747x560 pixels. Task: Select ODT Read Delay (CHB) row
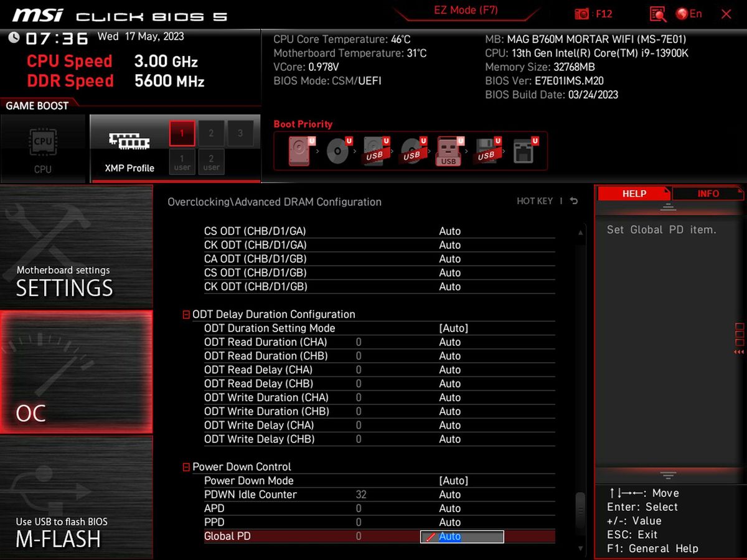coord(379,384)
